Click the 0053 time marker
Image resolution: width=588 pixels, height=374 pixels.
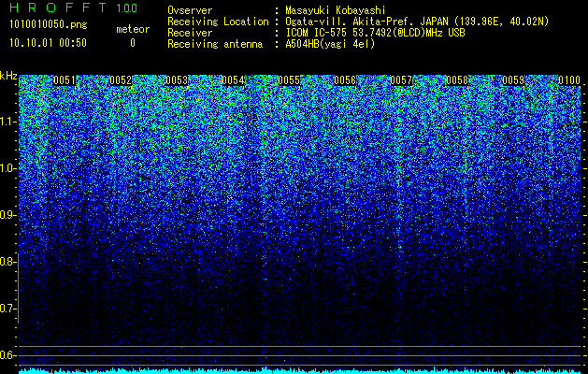[x=177, y=80]
